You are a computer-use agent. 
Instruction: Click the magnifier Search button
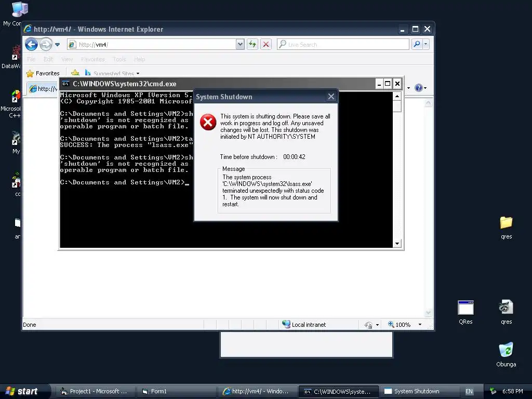[417, 45]
